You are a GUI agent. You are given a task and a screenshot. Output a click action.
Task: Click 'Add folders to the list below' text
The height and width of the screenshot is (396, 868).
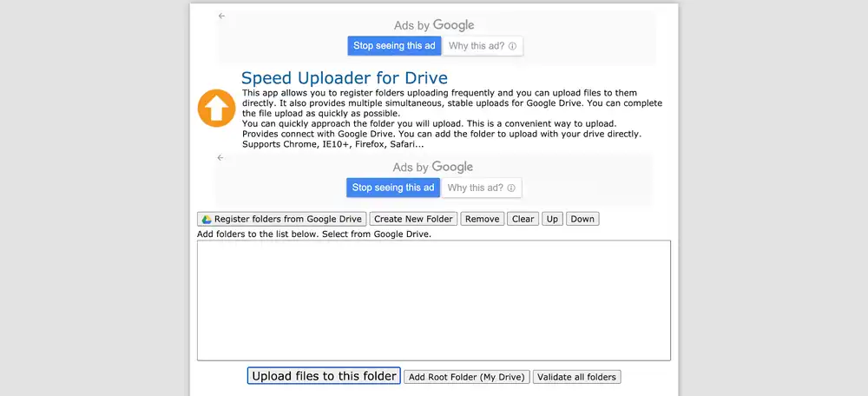click(x=314, y=234)
